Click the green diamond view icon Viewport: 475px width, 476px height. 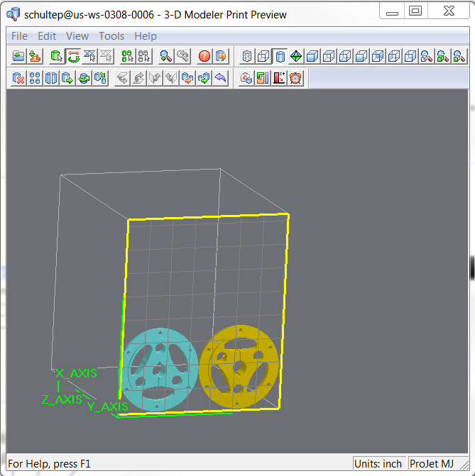tap(296, 56)
